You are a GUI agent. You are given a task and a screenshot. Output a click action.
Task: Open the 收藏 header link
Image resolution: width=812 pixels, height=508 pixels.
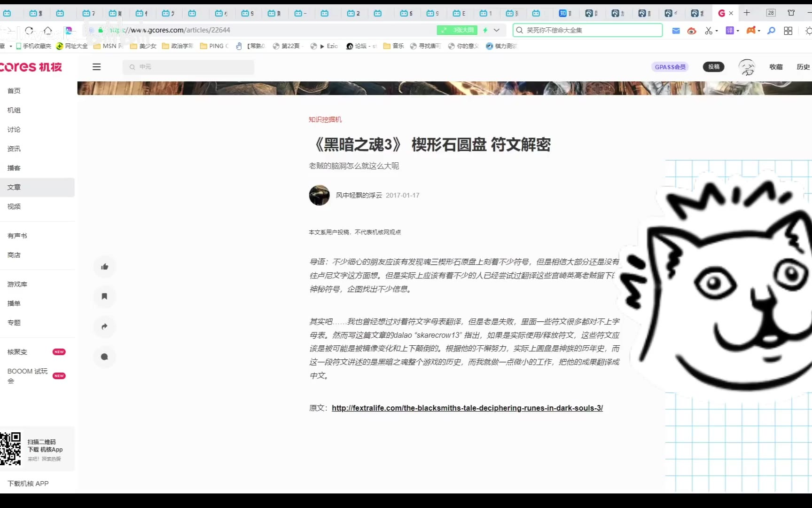point(776,67)
